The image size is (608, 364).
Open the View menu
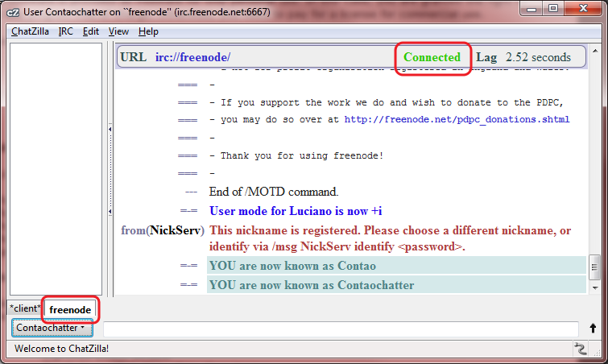[118, 31]
